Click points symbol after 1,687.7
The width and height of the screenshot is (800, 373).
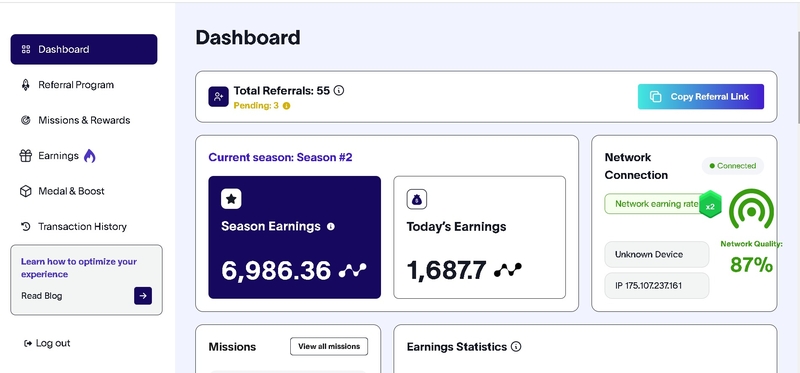(508, 270)
